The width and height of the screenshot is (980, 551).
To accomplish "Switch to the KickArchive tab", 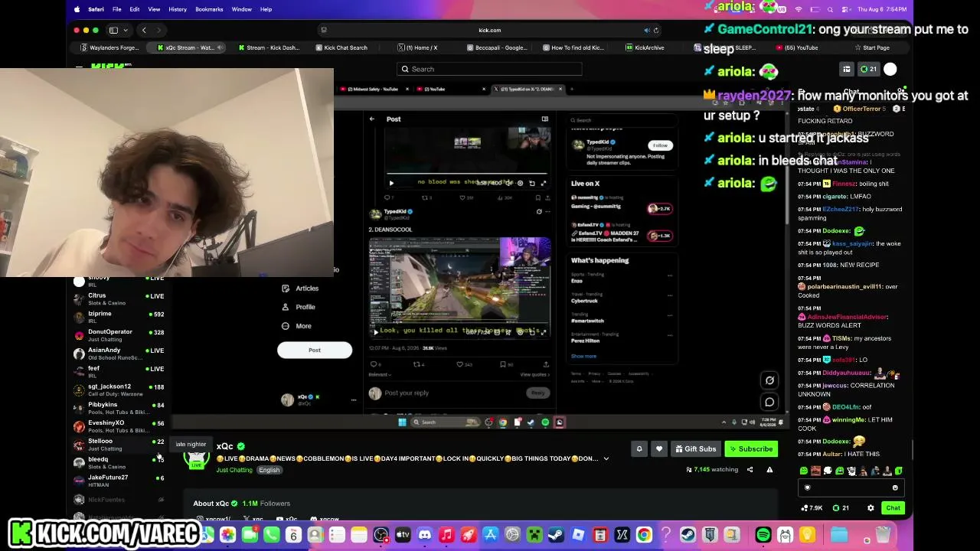I will pos(645,47).
